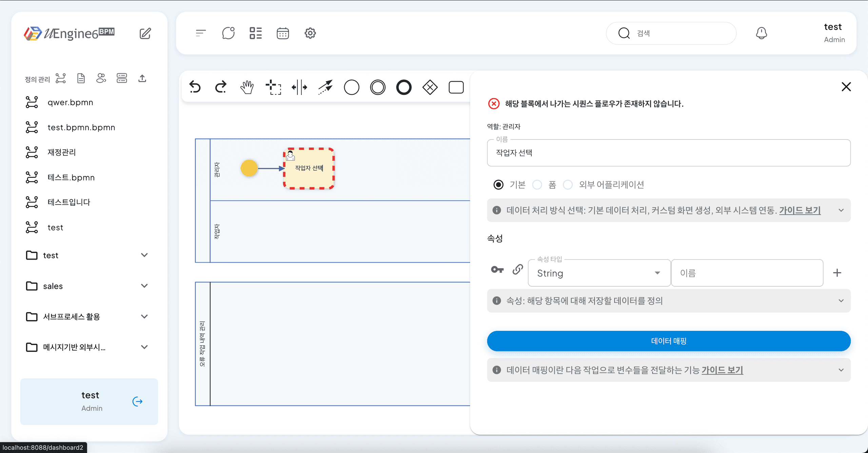This screenshot has height=453, width=868.
Task: Click the chat bubble notification icon in top toolbar
Action: click(x=229, y=33)
